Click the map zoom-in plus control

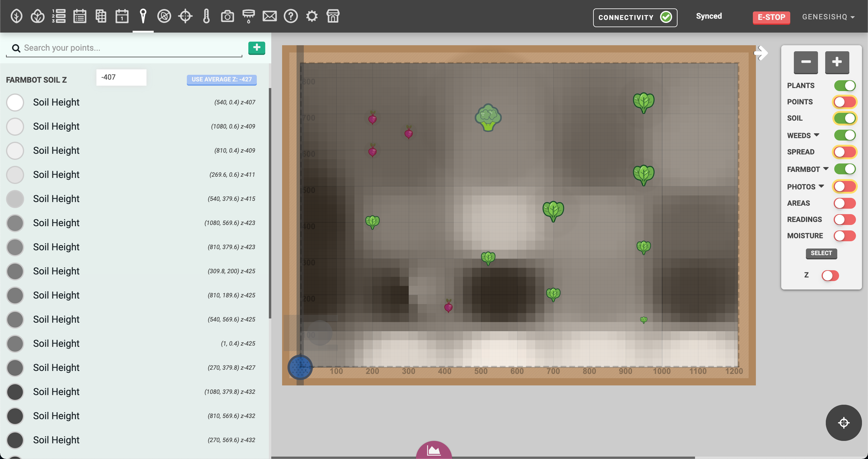click(837, 62)
